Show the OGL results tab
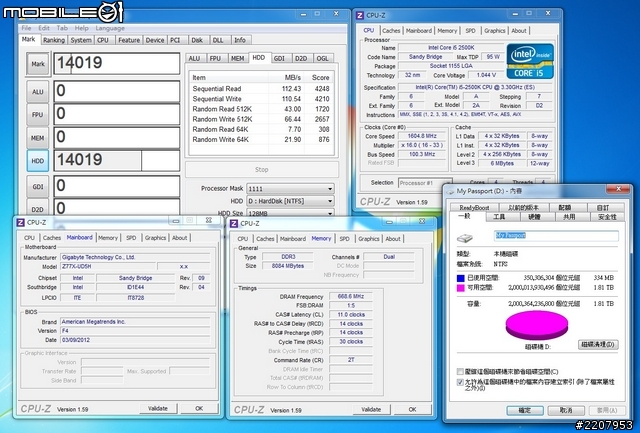 322,58
